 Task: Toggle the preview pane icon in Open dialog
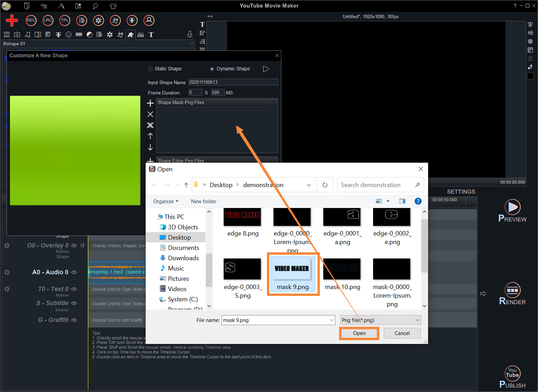click(402, 201)
